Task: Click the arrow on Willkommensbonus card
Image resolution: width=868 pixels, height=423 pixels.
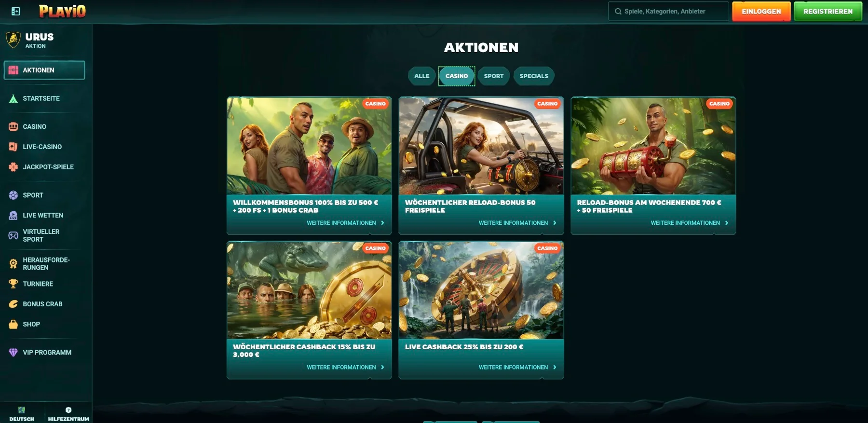Action: click(x=383, y=223)
